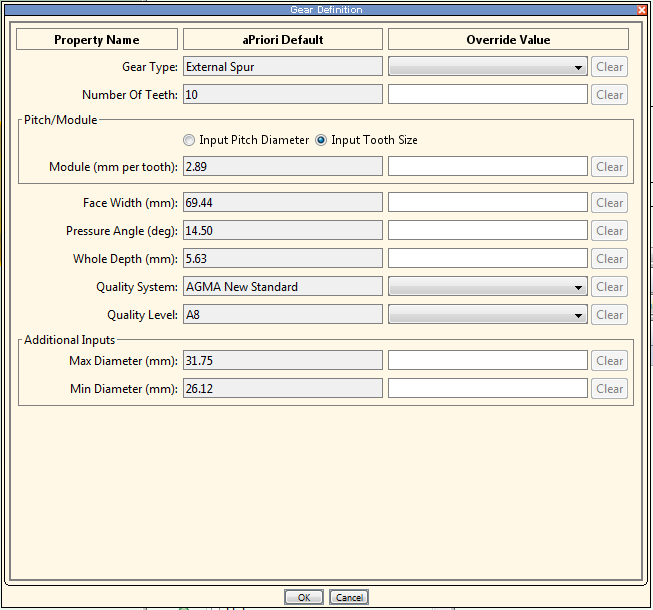Viewport: 653px width, 610px height.
Task: Close the Gear Definition dialog
Action: (642, 9)
